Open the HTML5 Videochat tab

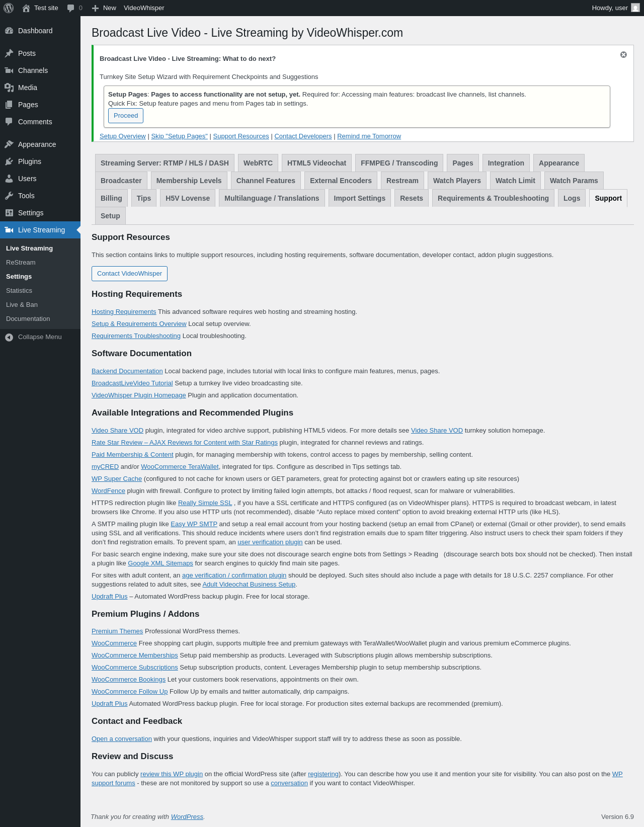pyautogui.click(x=316, y=163)
